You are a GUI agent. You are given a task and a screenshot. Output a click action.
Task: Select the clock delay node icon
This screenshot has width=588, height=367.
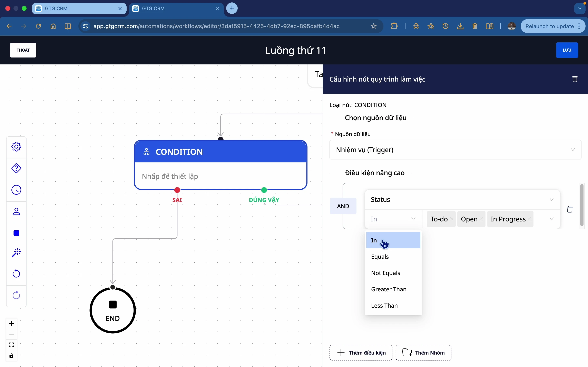[16, 190]
